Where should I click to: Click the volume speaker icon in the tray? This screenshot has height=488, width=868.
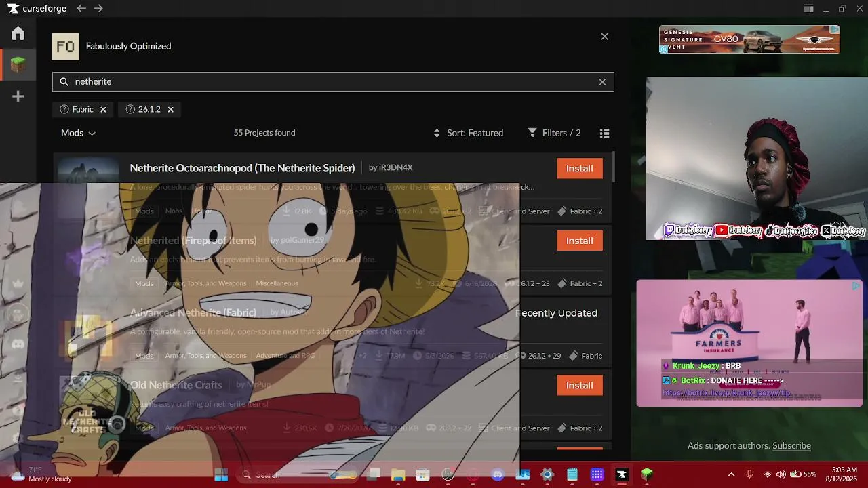[781, 474]
